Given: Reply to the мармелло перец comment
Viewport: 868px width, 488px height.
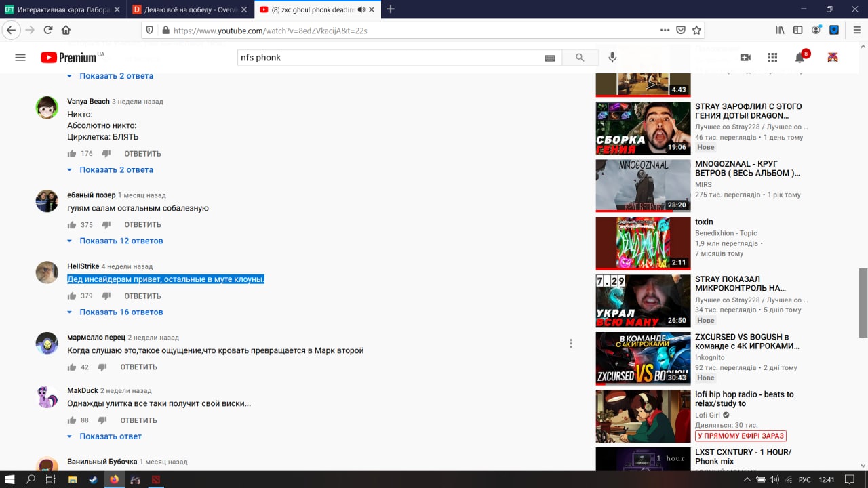Looking at the screenshot, I should pos(138,367).
